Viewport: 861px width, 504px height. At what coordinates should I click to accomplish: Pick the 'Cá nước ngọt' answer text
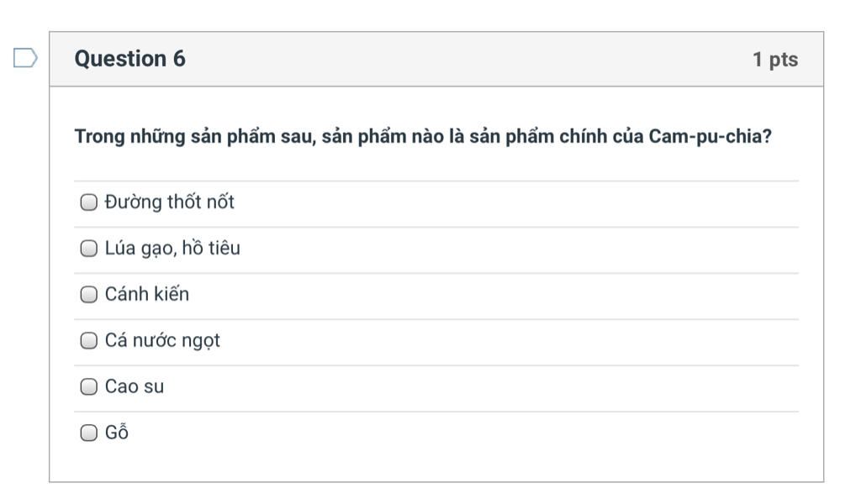click(x=162, y=341)
